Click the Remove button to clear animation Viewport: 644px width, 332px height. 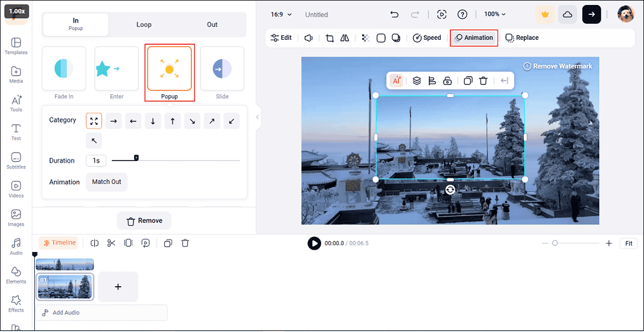tap(144, 221)
